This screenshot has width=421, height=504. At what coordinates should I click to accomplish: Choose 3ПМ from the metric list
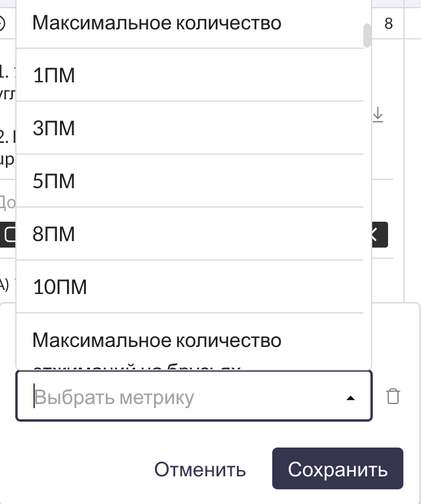point(189,128)
